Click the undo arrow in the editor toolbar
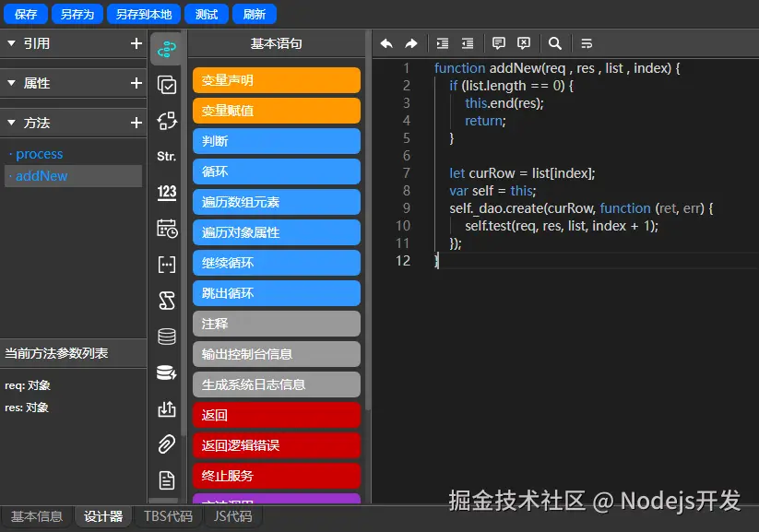This screenshot has width=759, height=532. 386,43
